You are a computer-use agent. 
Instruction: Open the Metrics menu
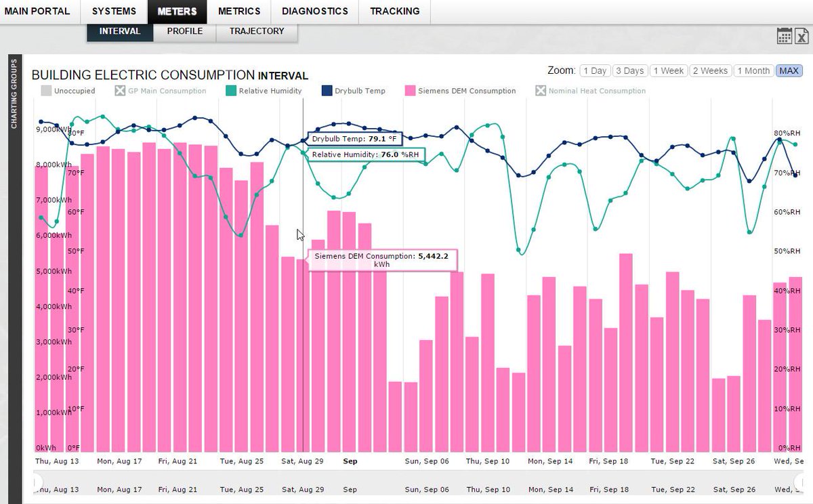click(x=239, y=12)
